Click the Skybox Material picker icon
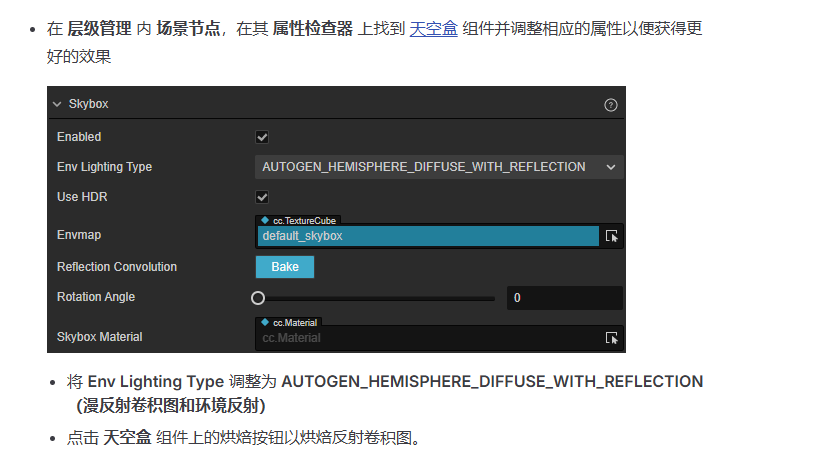817x455 pixels. click(612, 338)
